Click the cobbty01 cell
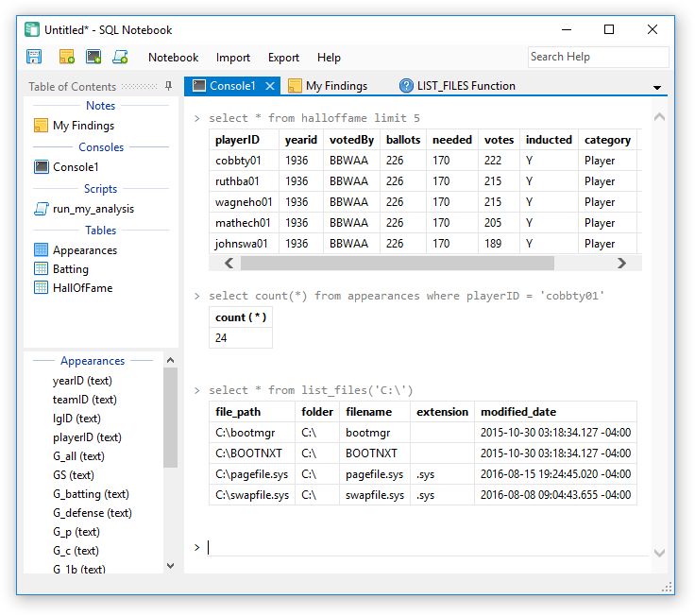 (244, 161)
